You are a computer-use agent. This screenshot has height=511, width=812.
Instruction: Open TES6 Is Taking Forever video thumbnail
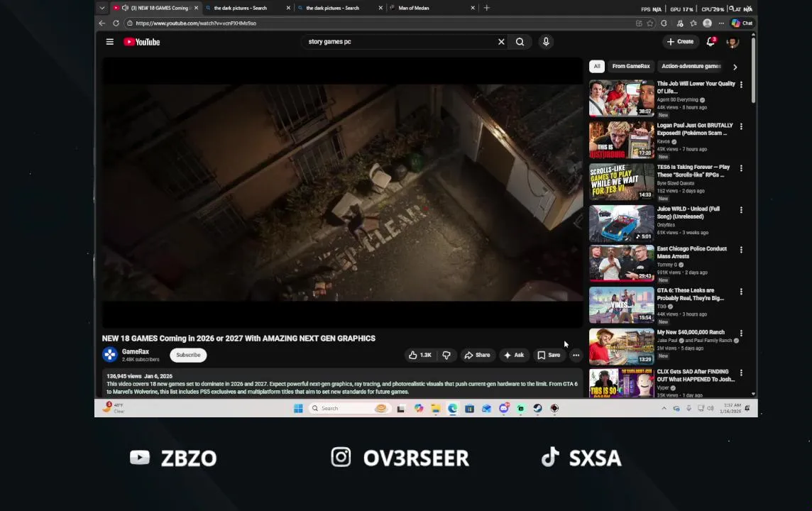[622, 182]
